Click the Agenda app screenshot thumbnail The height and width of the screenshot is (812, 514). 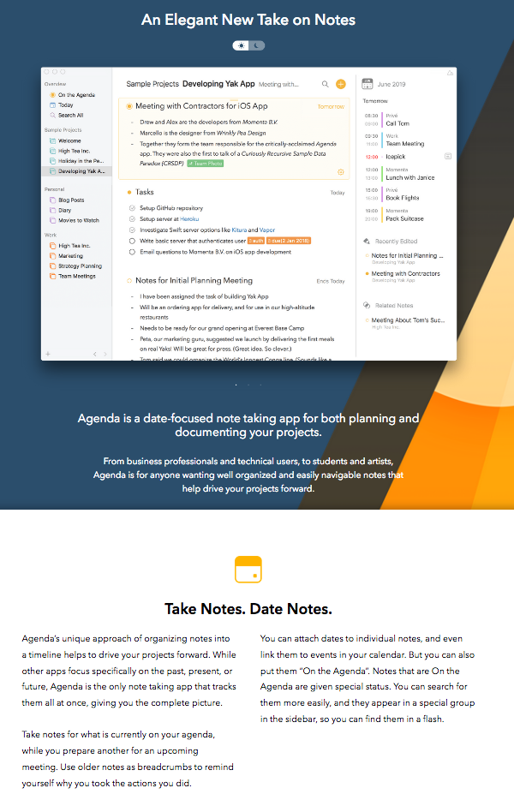click(248, 214)
